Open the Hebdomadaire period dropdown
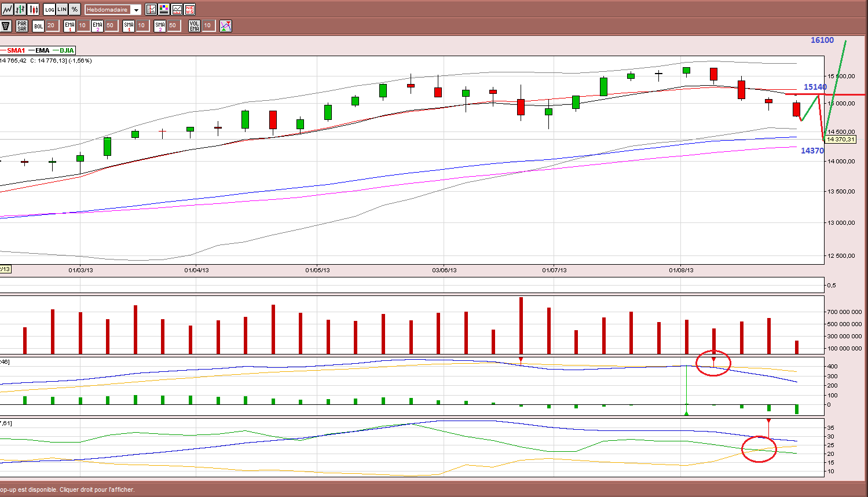The height and width of the screenshot is (497, 868). pyautogui.click(x=113, y=10)
